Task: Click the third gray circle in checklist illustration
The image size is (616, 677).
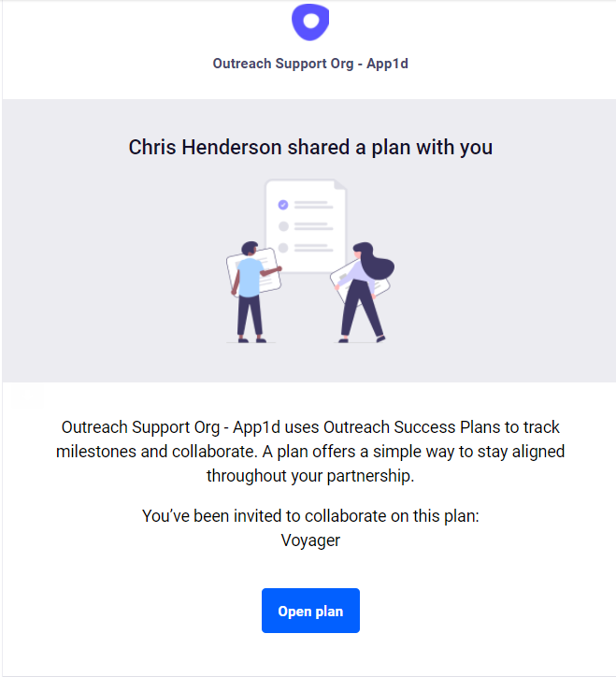Action: [283, 248]
